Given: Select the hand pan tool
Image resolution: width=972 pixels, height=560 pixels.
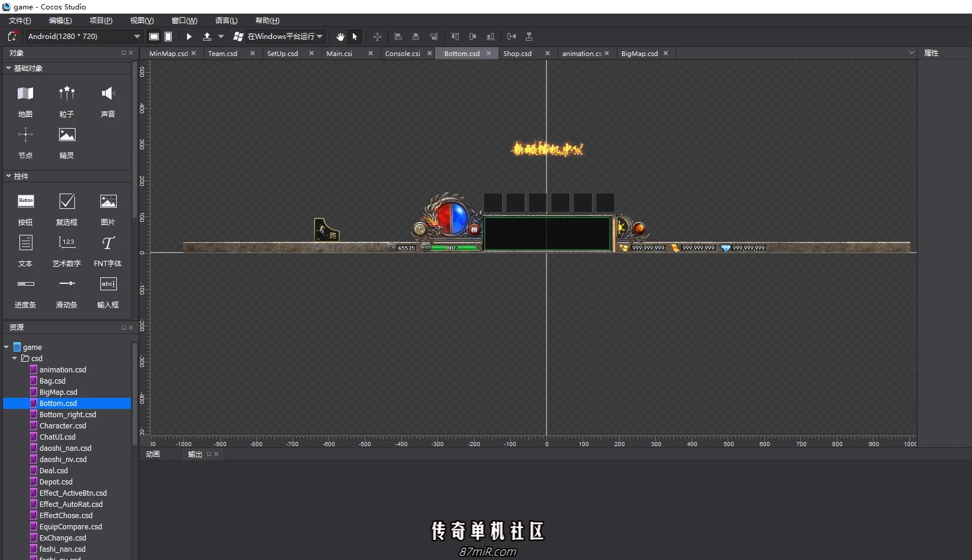Looking at the screenshot, I should (x=341, y=37).
